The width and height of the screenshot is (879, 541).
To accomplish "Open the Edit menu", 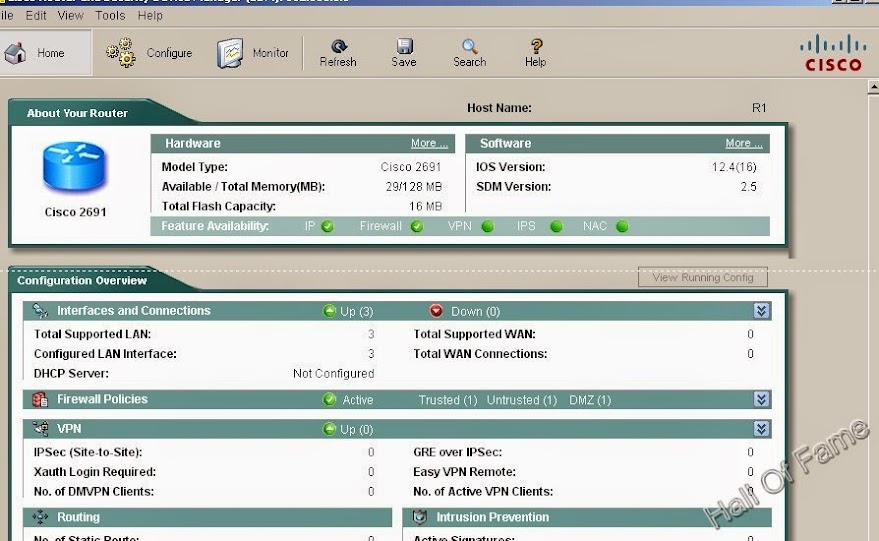I will (36, 15).
